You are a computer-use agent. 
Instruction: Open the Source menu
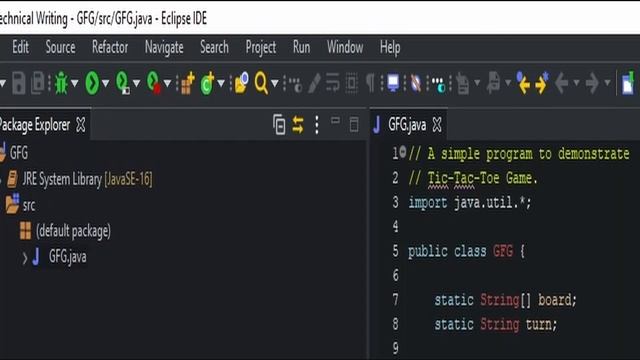coord(60,47)
